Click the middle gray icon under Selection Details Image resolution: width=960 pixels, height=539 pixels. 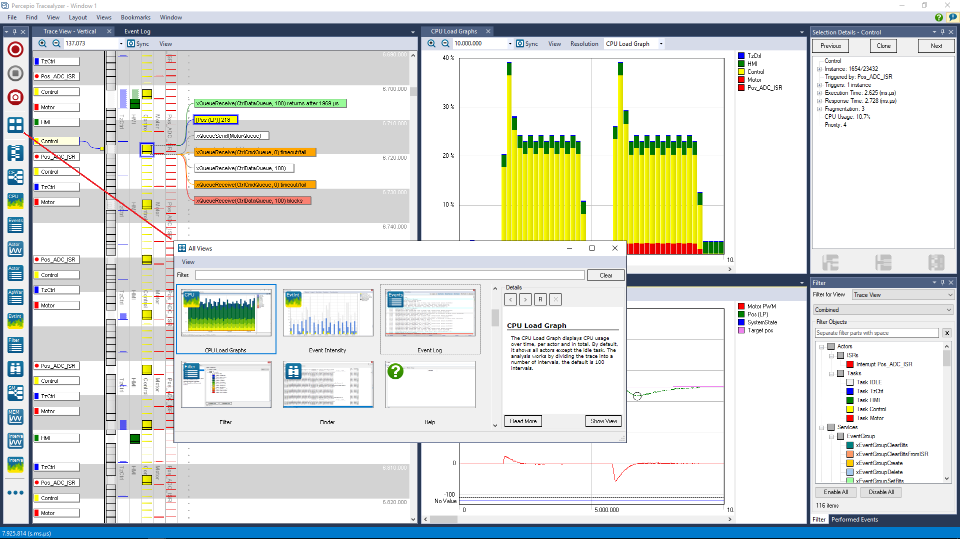point(883,263)
